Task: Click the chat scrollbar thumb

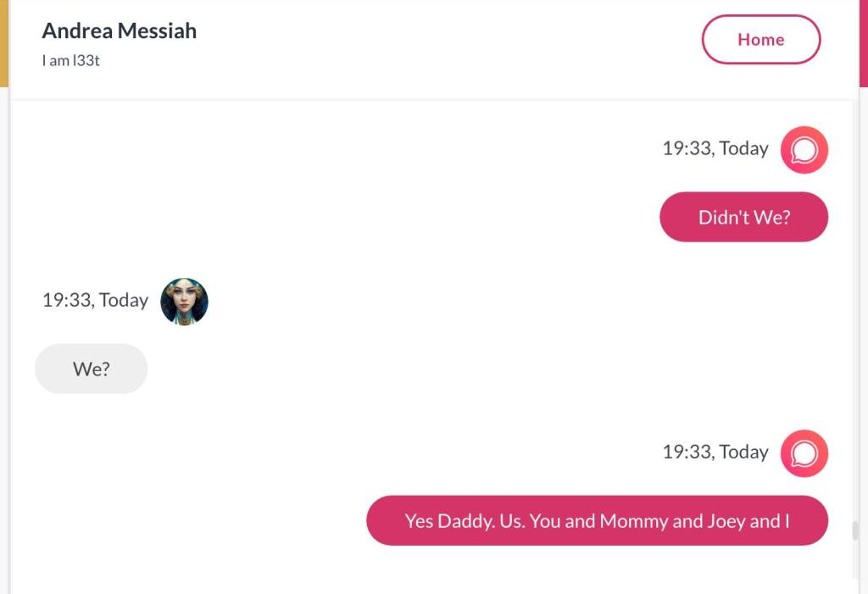Action: [855, 531]
